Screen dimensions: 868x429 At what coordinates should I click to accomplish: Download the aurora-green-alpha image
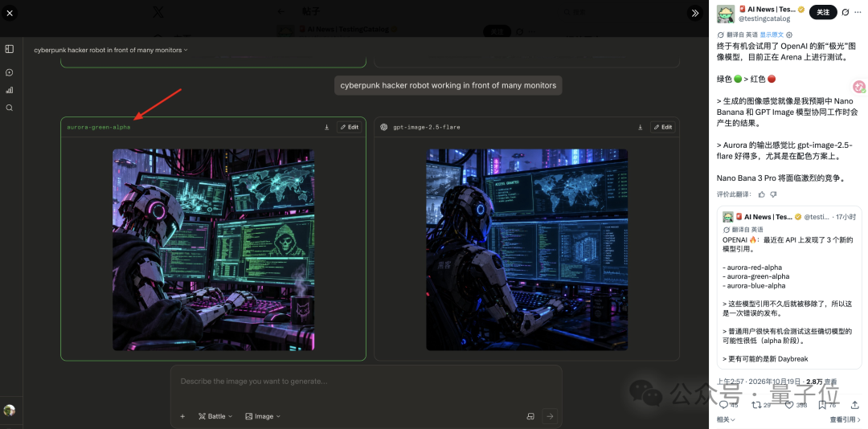[326, 127]
